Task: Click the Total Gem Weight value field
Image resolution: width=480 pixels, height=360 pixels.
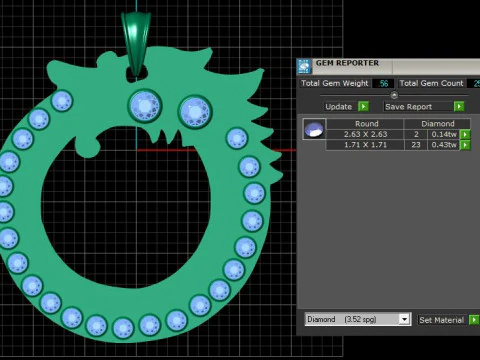Action: point(383,83)
